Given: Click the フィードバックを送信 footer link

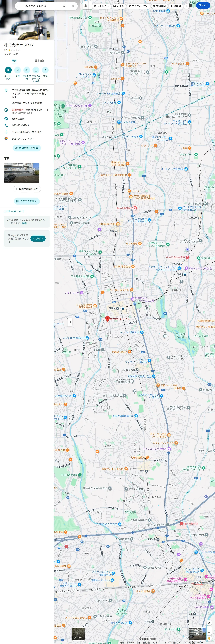Looking at the screenshot, I should (180, 643).
